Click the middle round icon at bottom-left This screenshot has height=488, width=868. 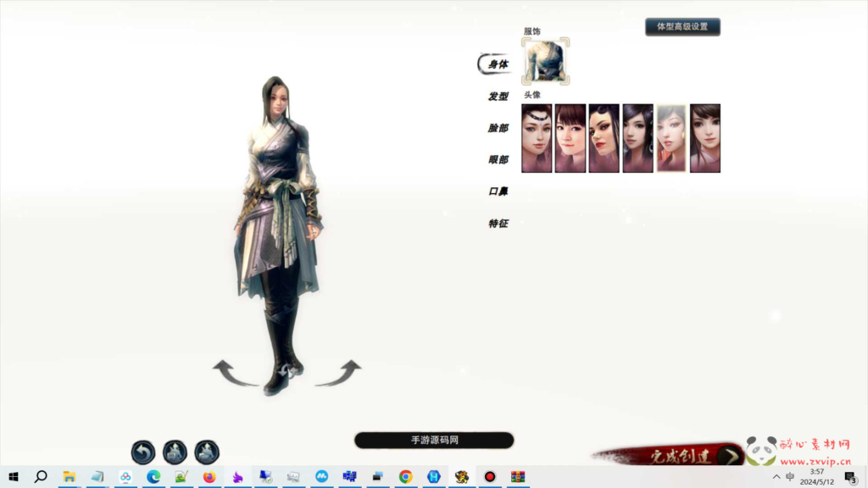[175, 452]
